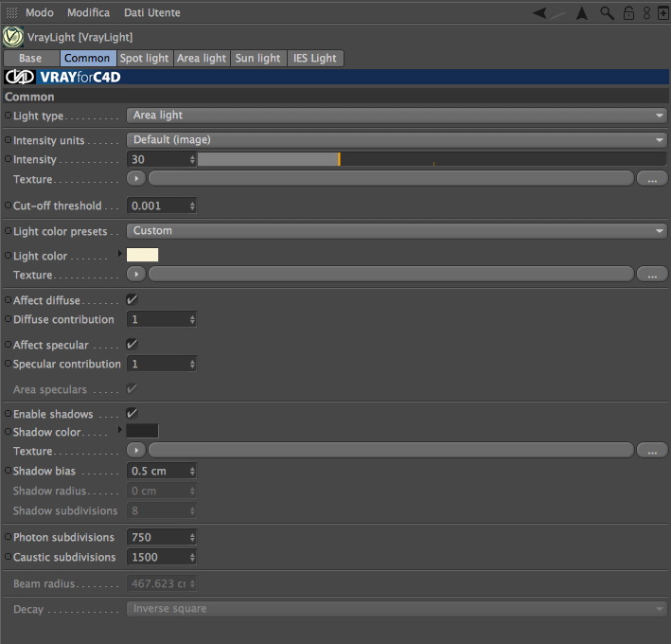Click the Intensity value stepper arrows

(192, 160)
